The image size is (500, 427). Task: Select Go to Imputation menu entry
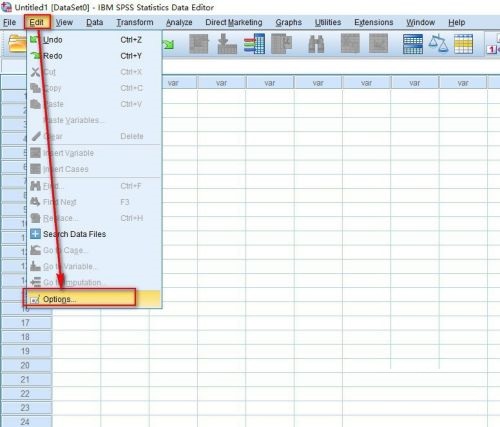[95, 283]
